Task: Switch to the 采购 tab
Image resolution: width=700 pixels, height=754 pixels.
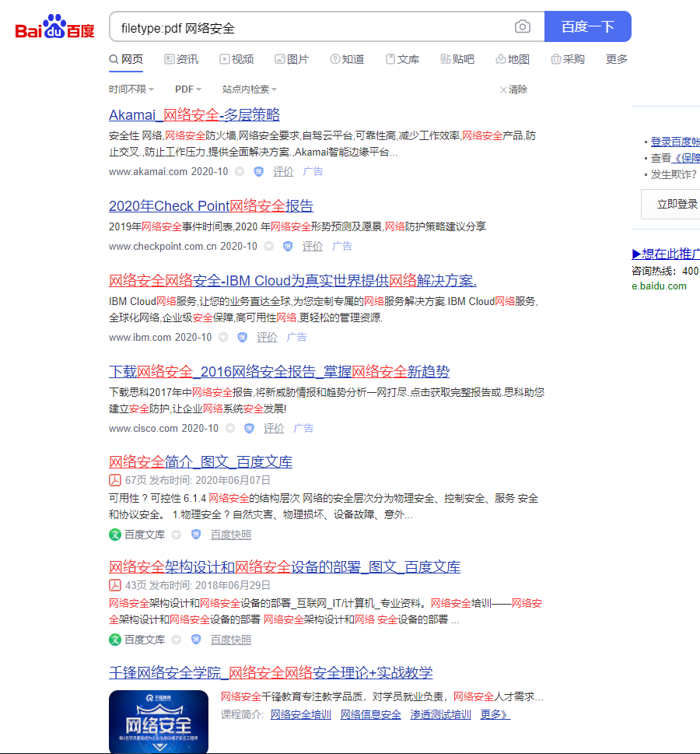Action: point(568,59)
